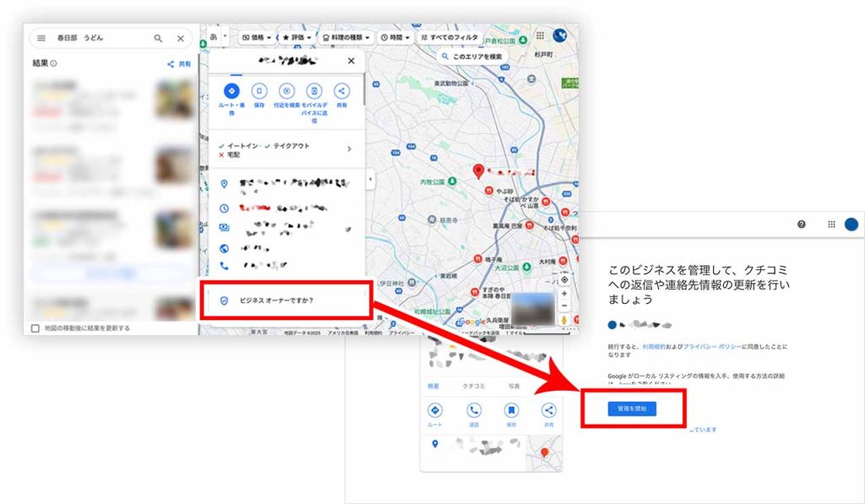Click the globe website icon in the place panel
The width and height of the screenshot is (865, 504).
coord(224,249)
